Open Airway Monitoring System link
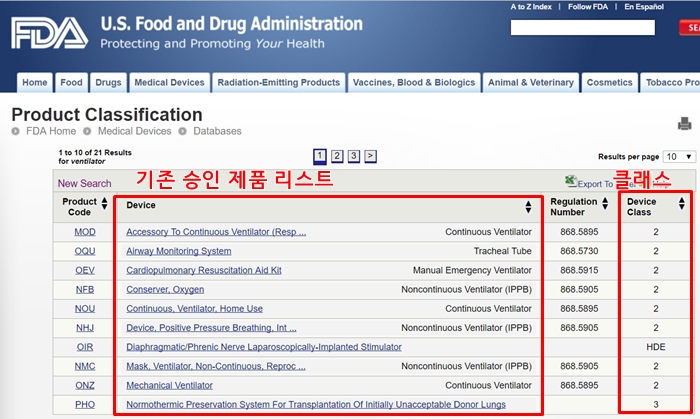700x419 pixels. tap(179, 251)
